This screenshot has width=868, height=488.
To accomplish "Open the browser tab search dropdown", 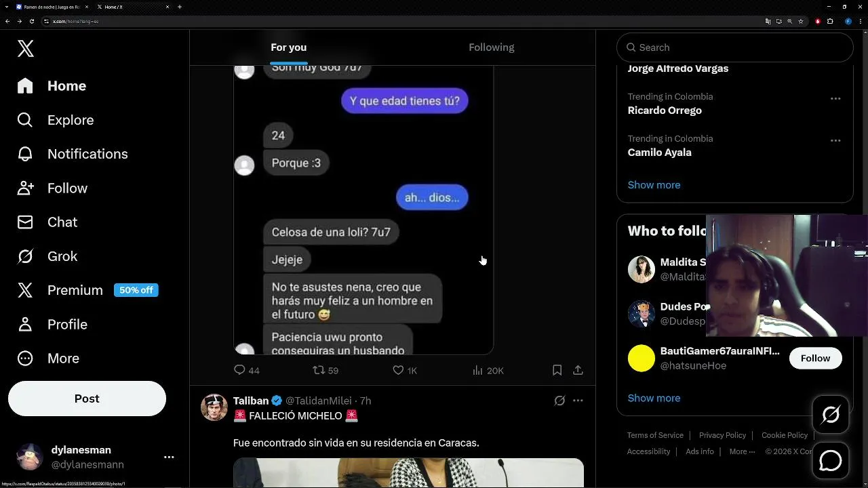I will point(5,7).
